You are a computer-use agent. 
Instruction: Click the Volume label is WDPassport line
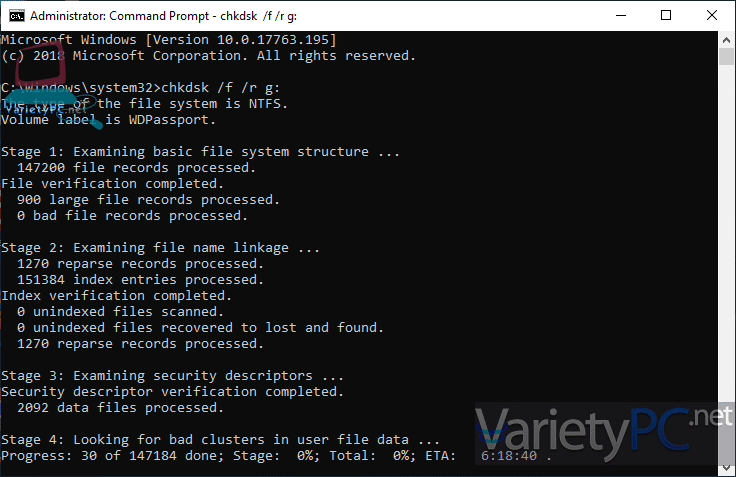(x=108, y=120)
